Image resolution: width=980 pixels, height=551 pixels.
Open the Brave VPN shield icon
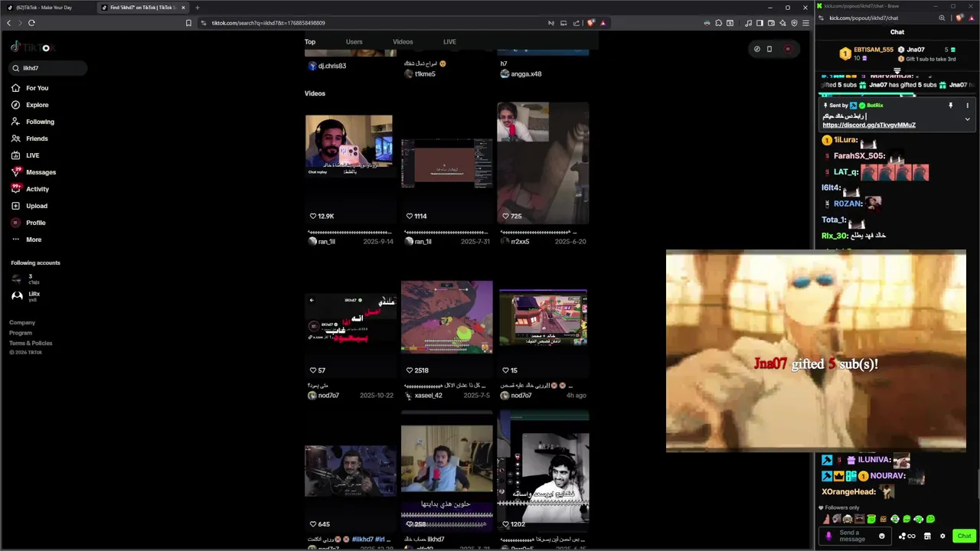pyautogui.click(x=794, y=23)
